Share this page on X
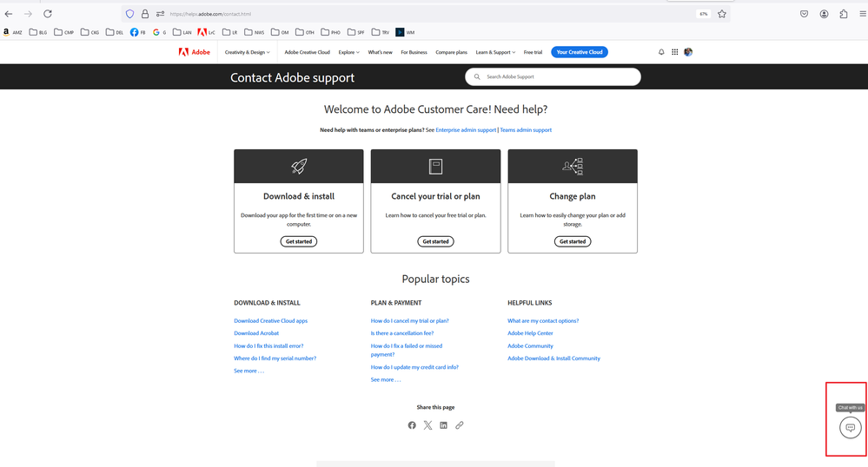This screenshot has height=467, width=868. pos(427,425)
